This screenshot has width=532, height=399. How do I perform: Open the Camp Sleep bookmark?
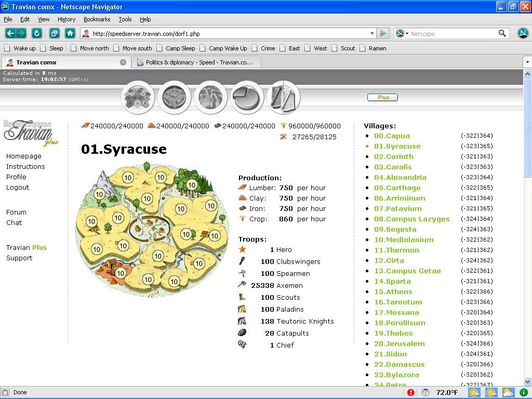pos(176,48)
